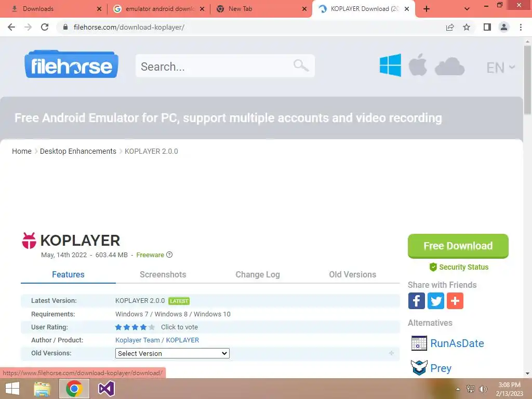Open File Explorer from the taskbar
Viewport: 532px width, 399px height.
click(42, 389)
